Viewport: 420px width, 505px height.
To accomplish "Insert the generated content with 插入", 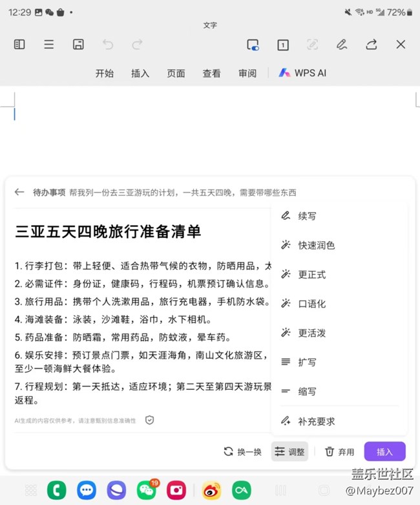I will click(384, 451).
